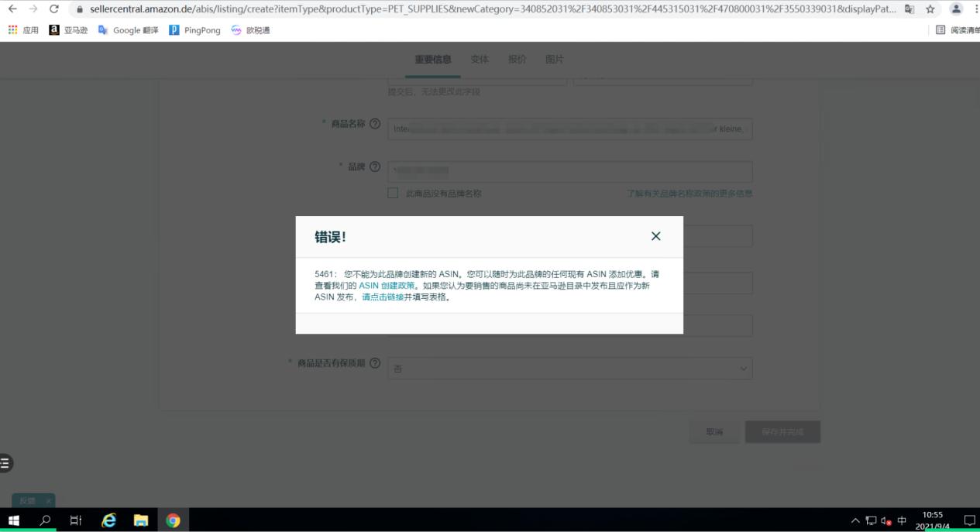Bookmark this page with the star icon
This screenshot has height=532, width=980.
coord(929,11)
